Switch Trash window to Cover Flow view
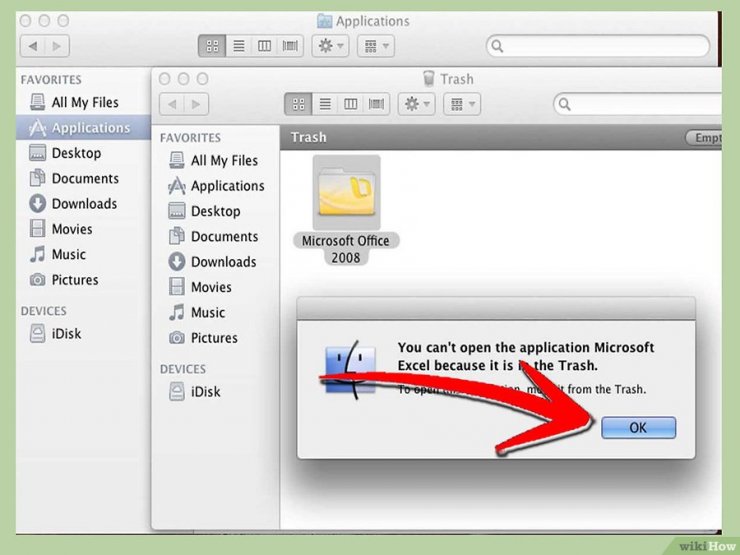Image resolution: width=740 pixels, height=555 pixels. 376,104
